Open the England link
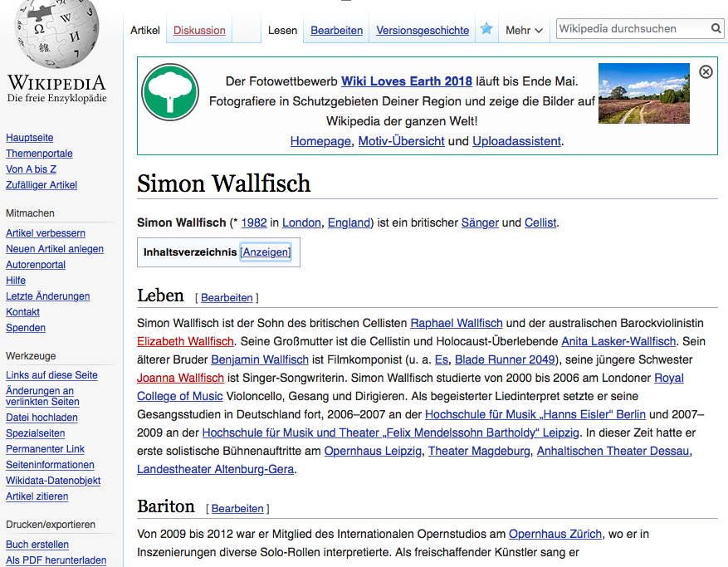This screenshot has height=567, width=728. pos(349,223)
